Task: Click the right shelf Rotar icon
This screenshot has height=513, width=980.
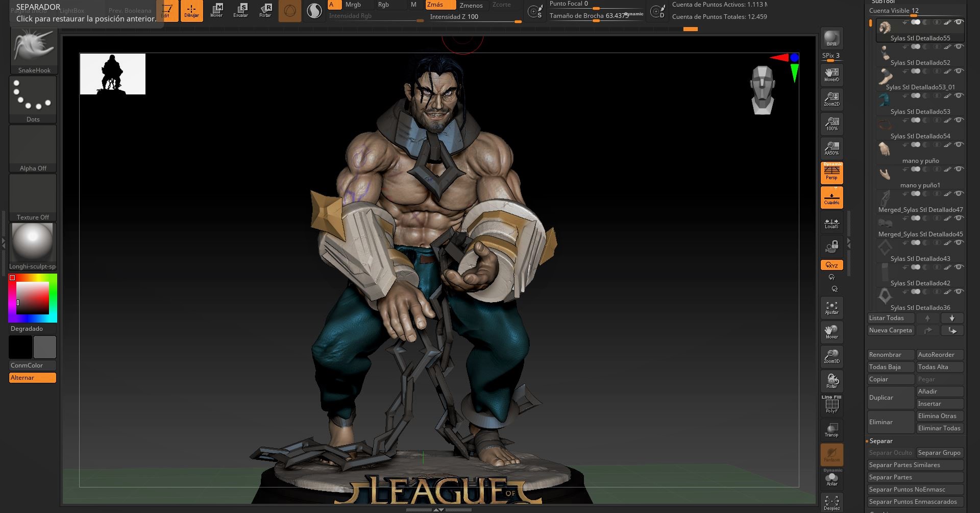Action: point(831,381)
